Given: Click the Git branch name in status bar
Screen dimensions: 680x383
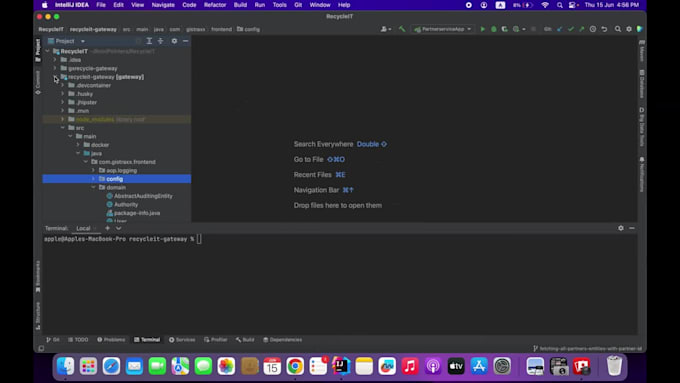Looking at the screenshot, I should click(x=587, y=348).
